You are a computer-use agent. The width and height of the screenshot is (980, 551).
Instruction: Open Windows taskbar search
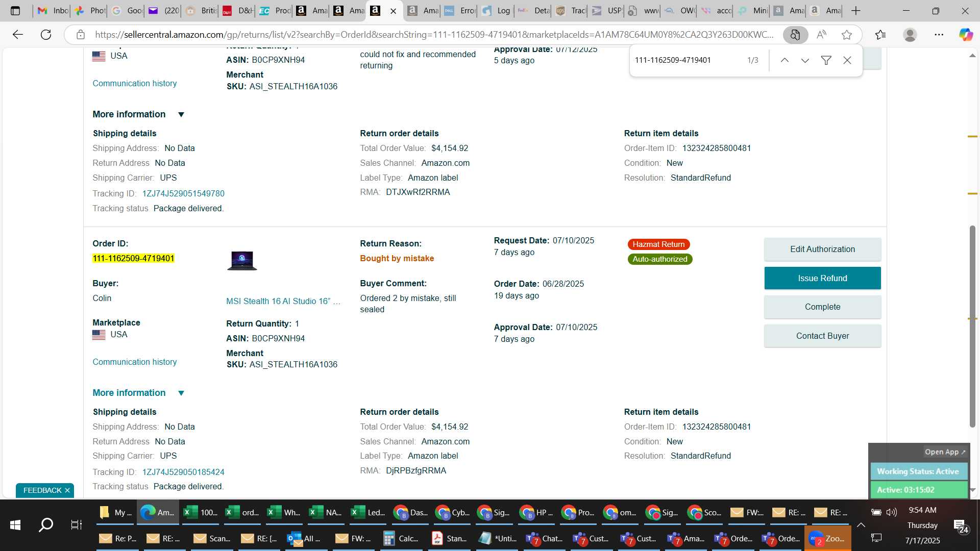click(46, 524)
